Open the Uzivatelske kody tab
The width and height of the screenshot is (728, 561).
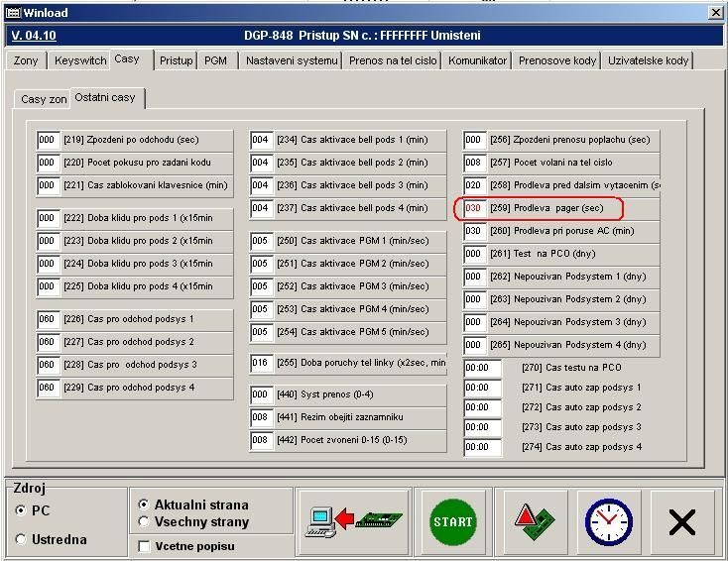coord(649,60)
